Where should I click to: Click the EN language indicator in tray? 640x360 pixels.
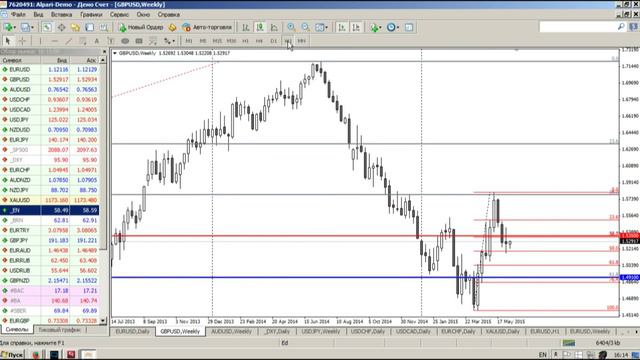pos(542,355)
